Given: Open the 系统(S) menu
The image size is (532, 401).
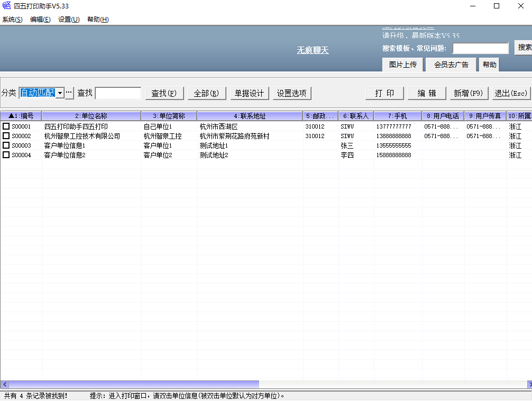Looking at the screenshot, I should click(13, 20).
